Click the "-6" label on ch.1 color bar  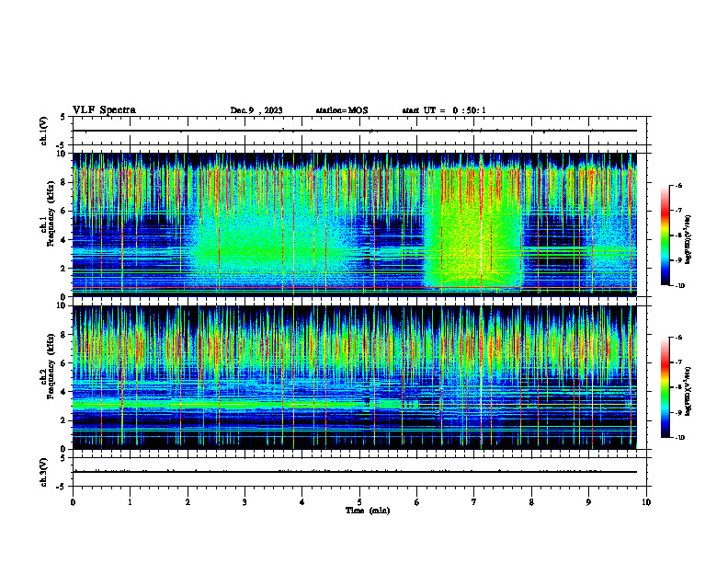678,185
